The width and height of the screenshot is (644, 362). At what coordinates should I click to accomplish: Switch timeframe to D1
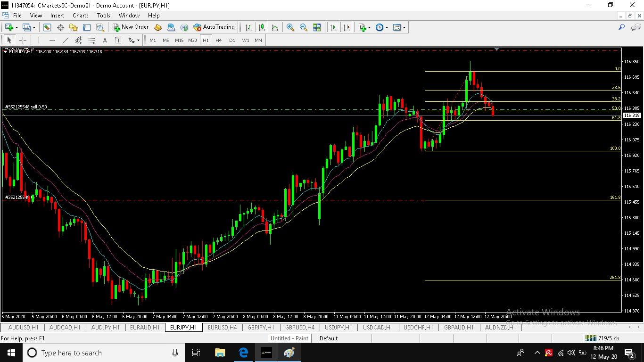[232, 40]
